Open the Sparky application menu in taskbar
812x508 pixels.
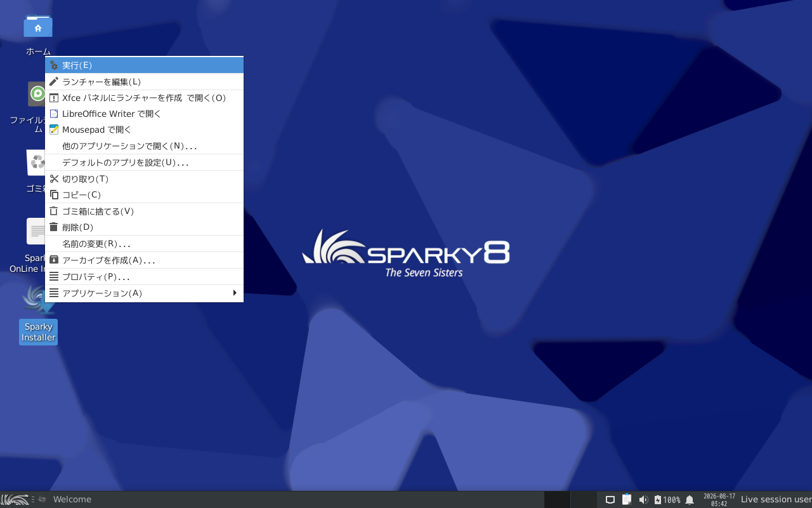coord(15,500)
